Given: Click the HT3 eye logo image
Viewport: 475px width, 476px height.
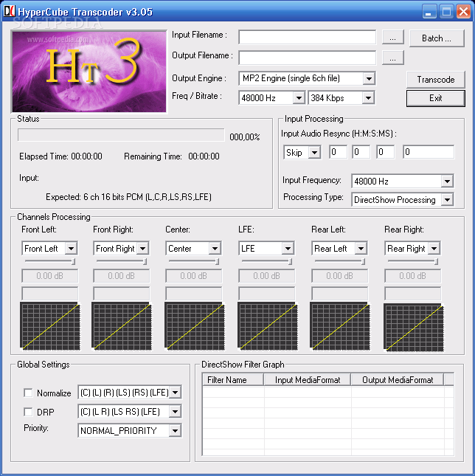Looking at the screenshot, I should coord(89,72).
